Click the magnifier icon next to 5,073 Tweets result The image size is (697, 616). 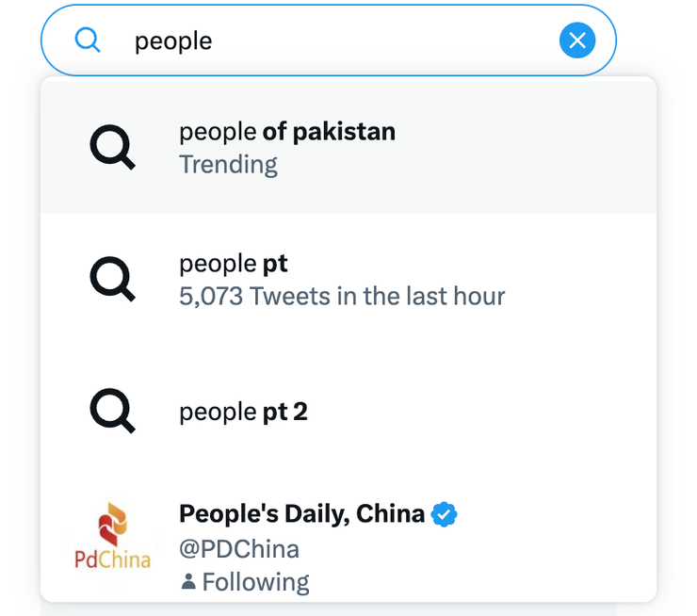tap(112, 278)
